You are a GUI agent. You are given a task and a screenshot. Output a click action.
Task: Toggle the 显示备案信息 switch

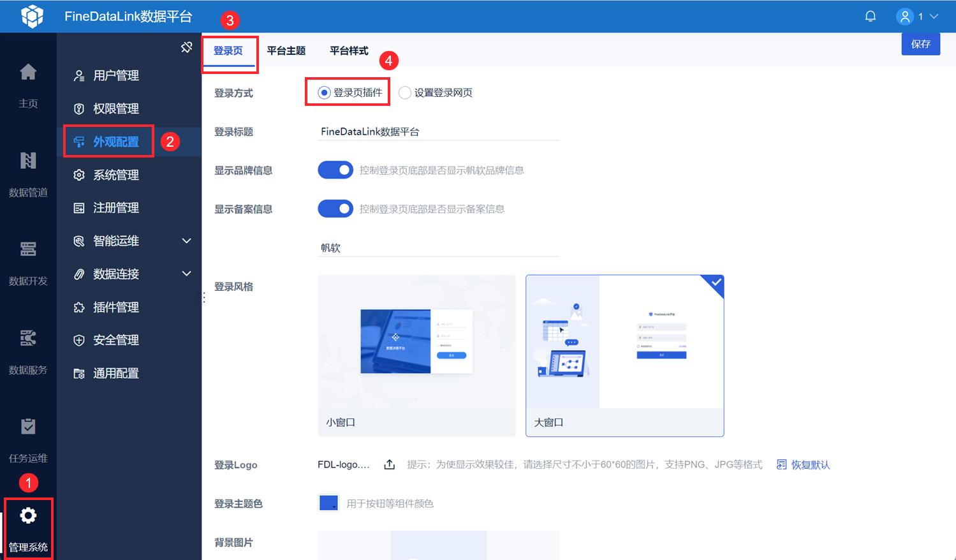(335, 209)
